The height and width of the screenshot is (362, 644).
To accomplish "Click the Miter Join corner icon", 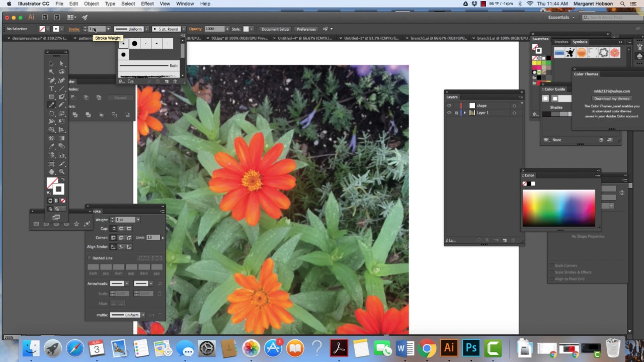I will point(113,237).
